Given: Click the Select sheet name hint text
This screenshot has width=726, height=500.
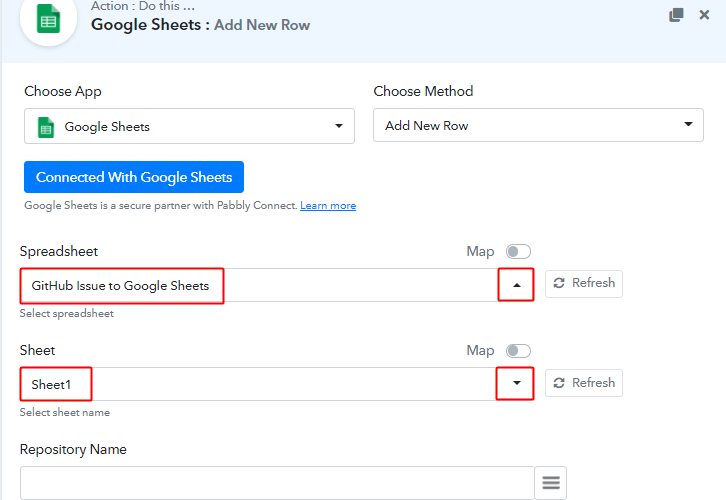Looking at the screenshot, I should 65,412.
